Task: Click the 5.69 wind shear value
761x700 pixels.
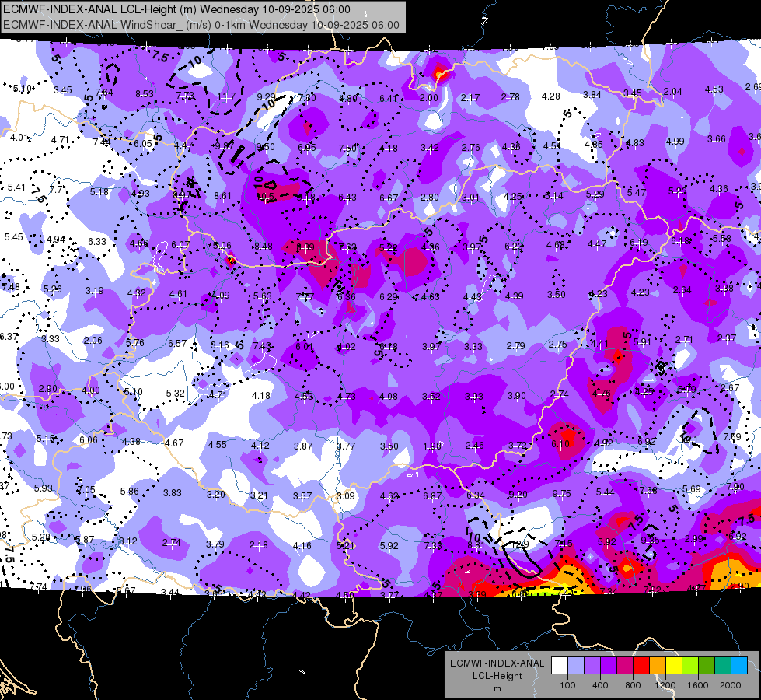Action: coord(692,488)
